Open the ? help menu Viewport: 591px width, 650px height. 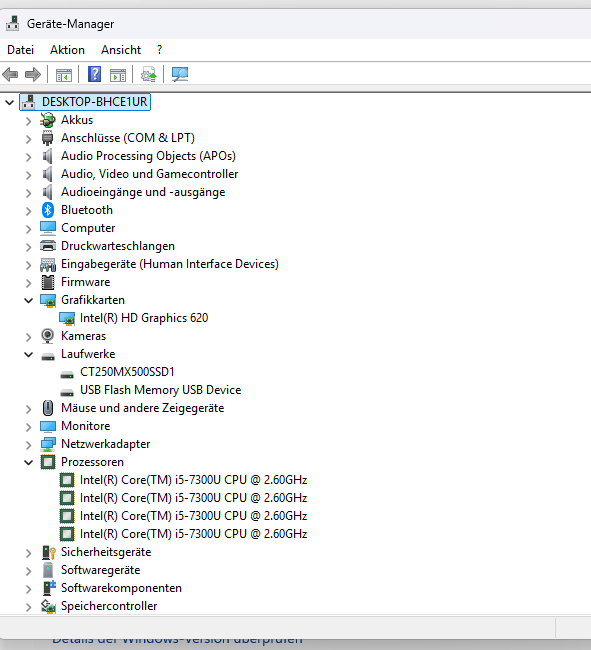[x=160, y=50]
